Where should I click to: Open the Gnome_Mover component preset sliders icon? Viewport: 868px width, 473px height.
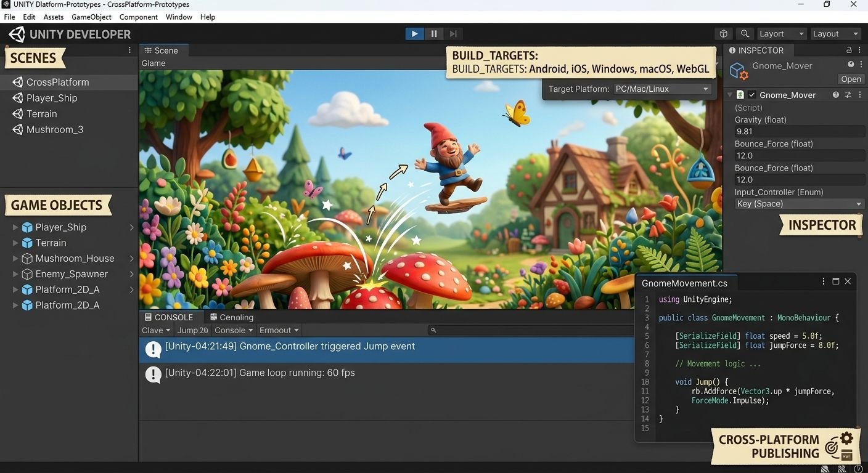click(848, 95)
